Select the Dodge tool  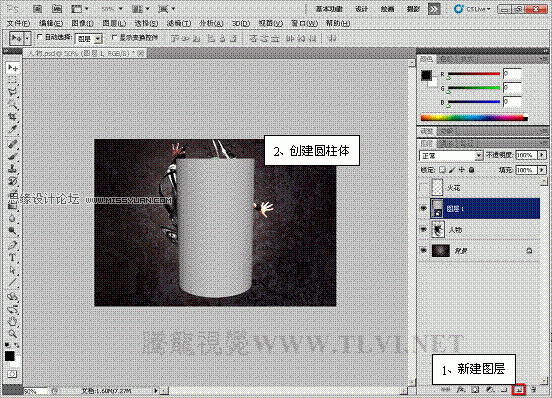click(13, 230)
